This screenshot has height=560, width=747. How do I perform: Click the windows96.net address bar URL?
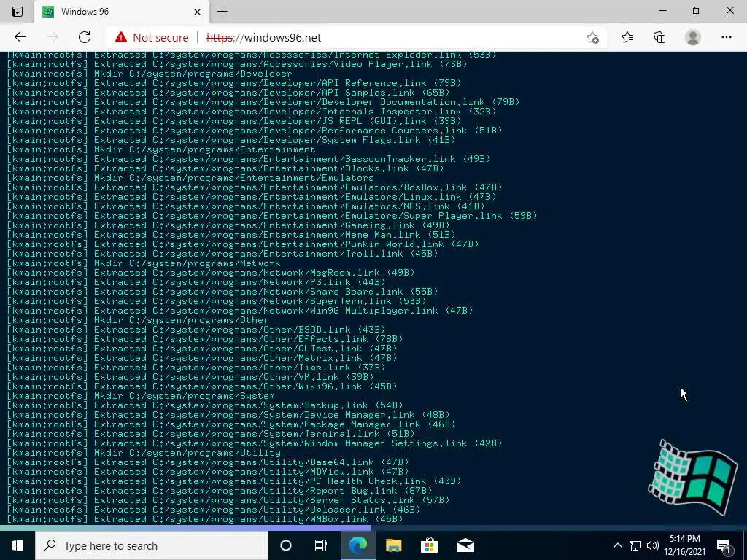coord(263,38)
